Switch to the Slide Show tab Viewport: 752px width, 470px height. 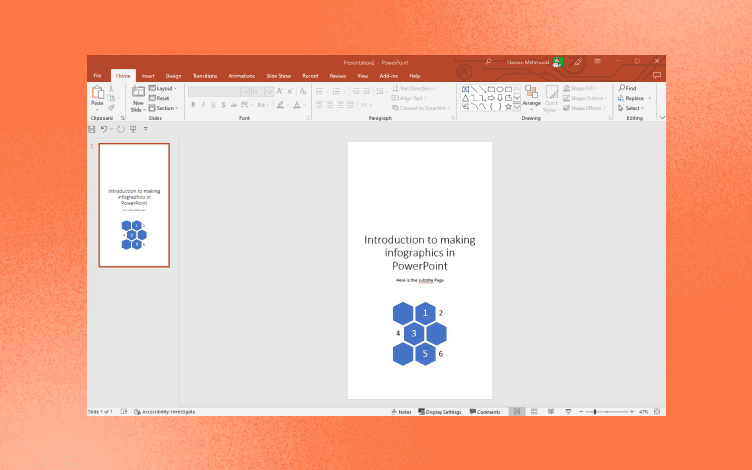[x=279, y=76]
